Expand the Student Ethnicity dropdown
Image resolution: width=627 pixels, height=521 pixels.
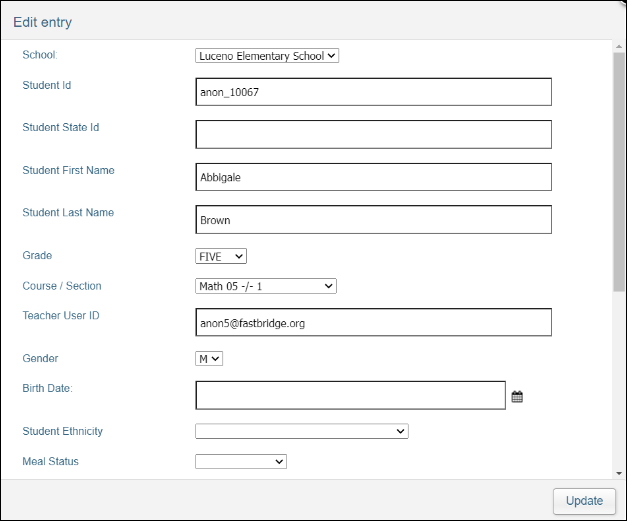point(302,431)
